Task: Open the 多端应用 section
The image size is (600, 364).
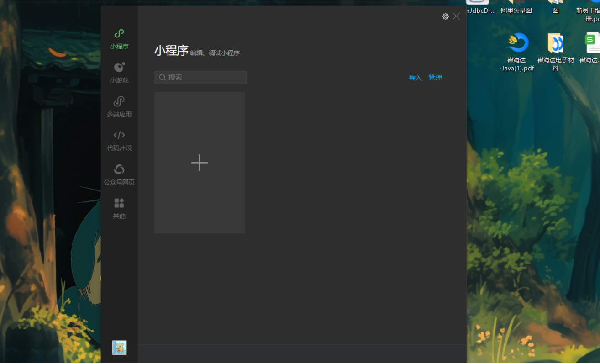Action: click(119, 107)
